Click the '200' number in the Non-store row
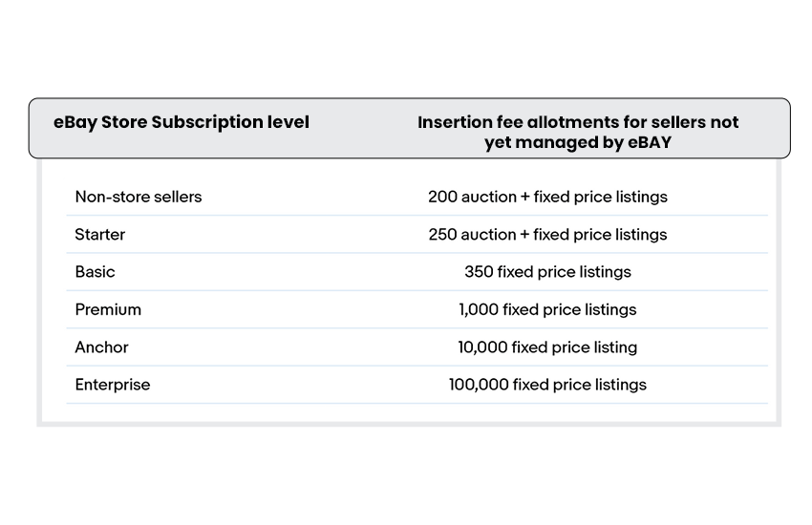812x525 pixels. (442, 197)
